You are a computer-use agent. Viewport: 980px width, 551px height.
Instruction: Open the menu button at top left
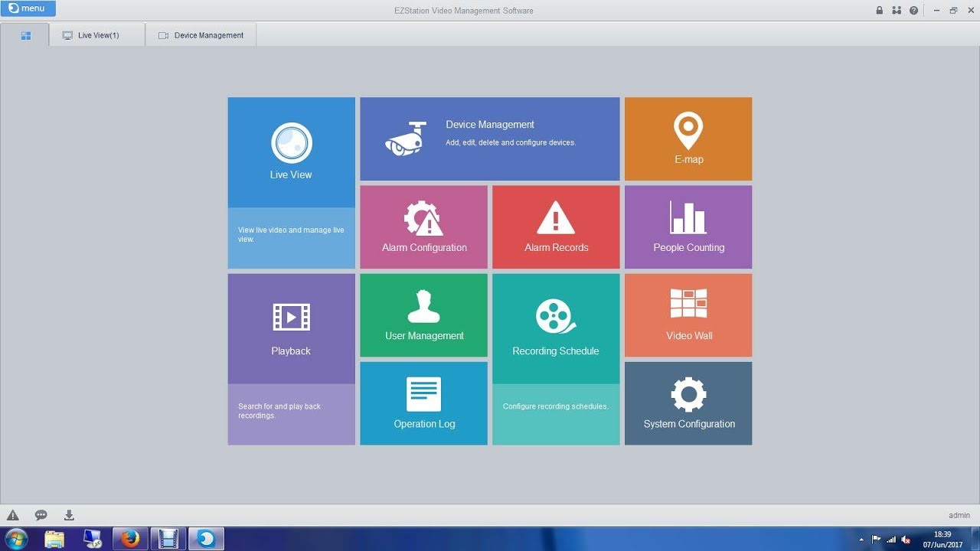(x=28, y=8)
